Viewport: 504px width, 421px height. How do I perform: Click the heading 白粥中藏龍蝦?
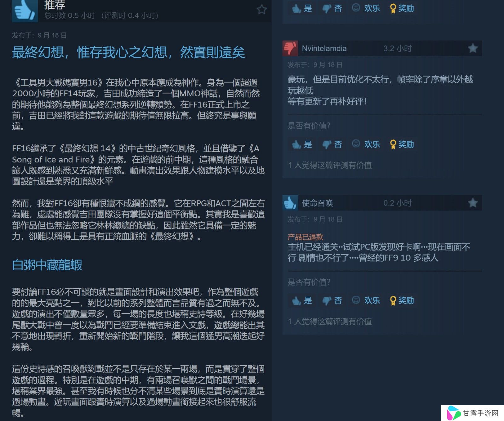(47, 265)
